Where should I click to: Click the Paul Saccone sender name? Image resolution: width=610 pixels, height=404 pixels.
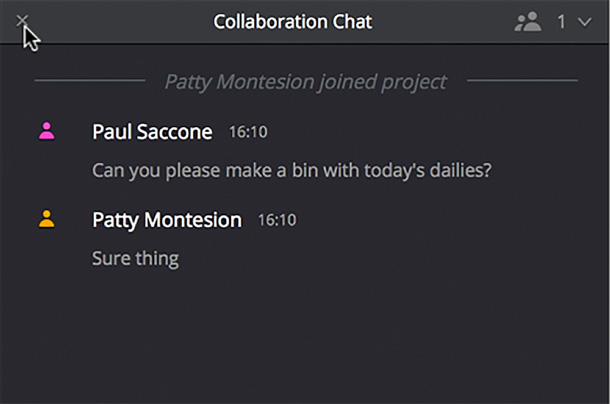coord(152,131)
